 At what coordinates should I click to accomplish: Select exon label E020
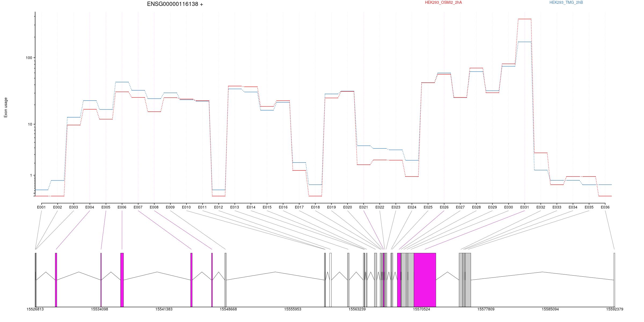347,207
